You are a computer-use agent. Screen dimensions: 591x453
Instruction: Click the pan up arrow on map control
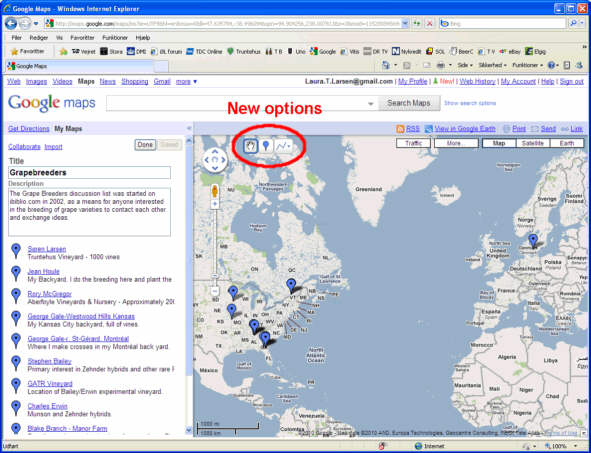[x=214, y=152]
